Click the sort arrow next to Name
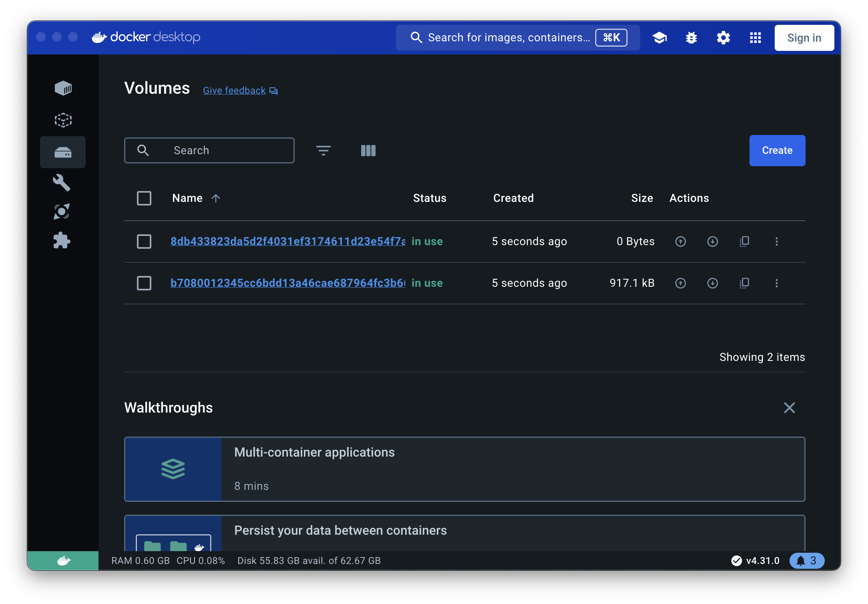The height and width of the screenshot is (604, 868). [216, 198]
